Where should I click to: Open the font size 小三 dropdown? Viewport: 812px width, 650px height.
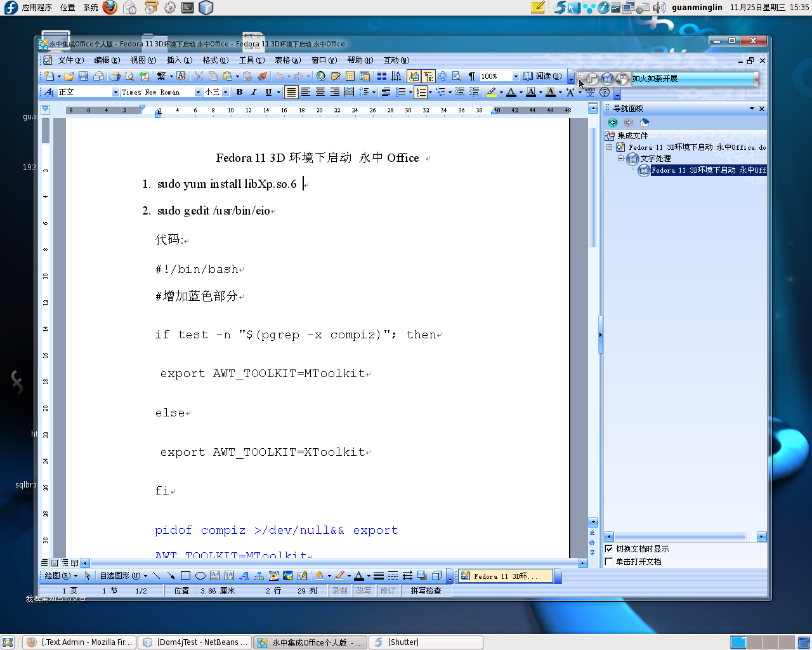coord(225,93)
